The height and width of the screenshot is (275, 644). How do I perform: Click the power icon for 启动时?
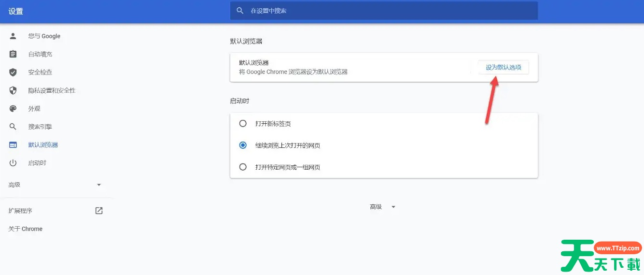pos(13,163)
